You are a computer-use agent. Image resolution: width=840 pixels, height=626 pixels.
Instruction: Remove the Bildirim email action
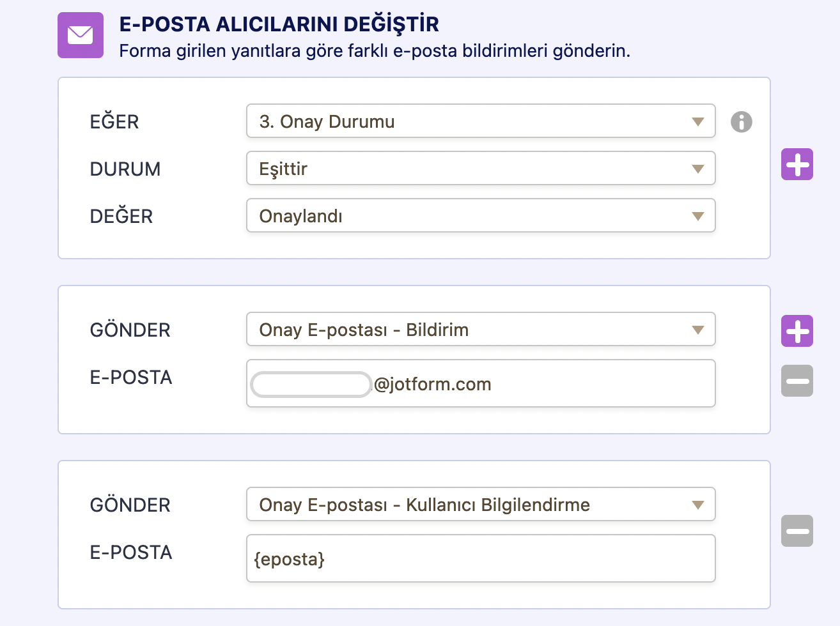click(x=797, y=381)
